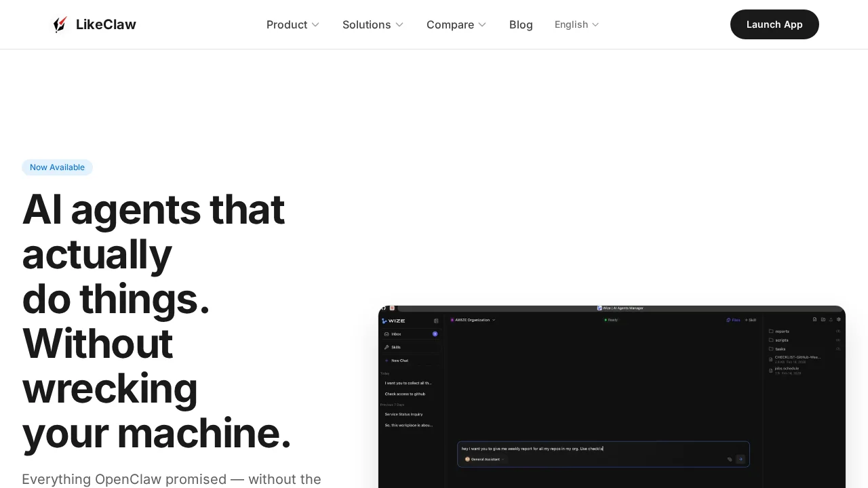Click the Launch App button
This screenshot has width=868, height=488.
click(x=774, y=24)
